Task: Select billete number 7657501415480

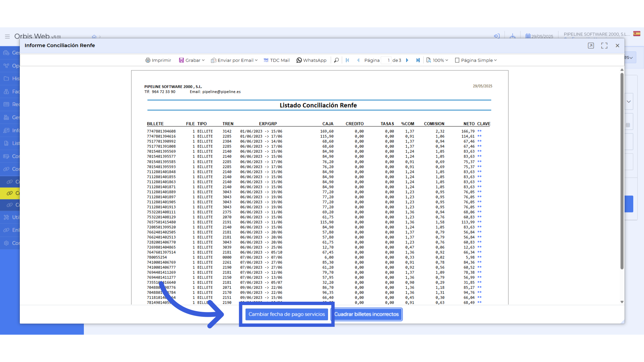Action: pyautogui.click(x=161, y=222)
